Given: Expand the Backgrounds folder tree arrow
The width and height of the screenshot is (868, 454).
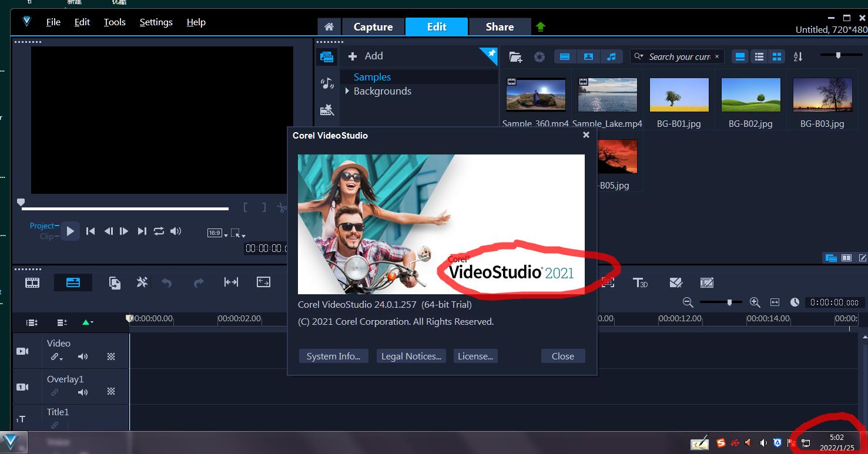Looking at the screenshot, I should click(x=347, y=91).
